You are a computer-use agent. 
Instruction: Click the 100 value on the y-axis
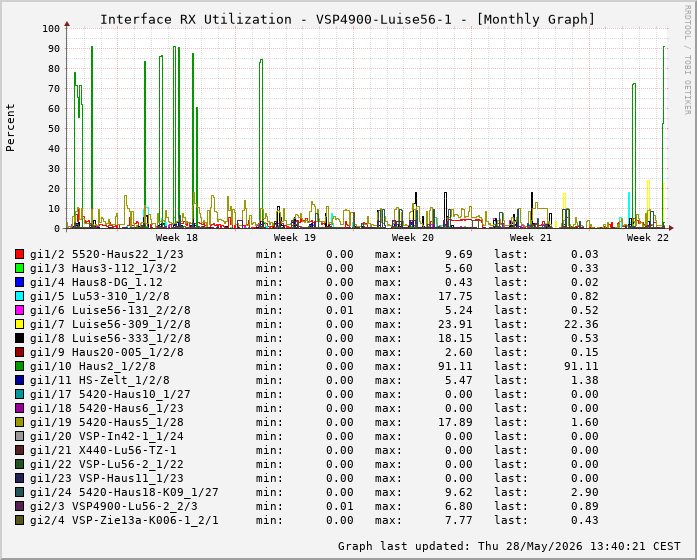[51, 28]
